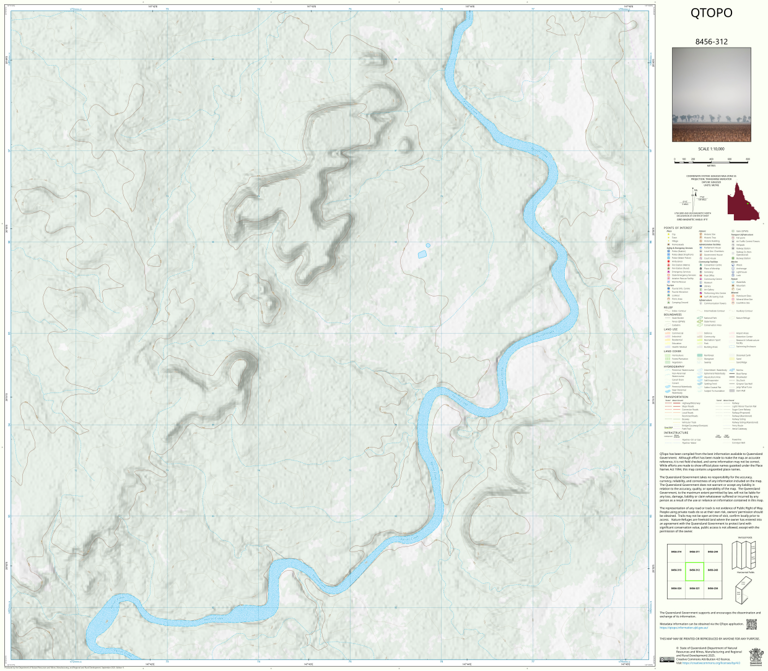Click the folded map booklet diagram

pyautogui.click(x=744, y=590)
